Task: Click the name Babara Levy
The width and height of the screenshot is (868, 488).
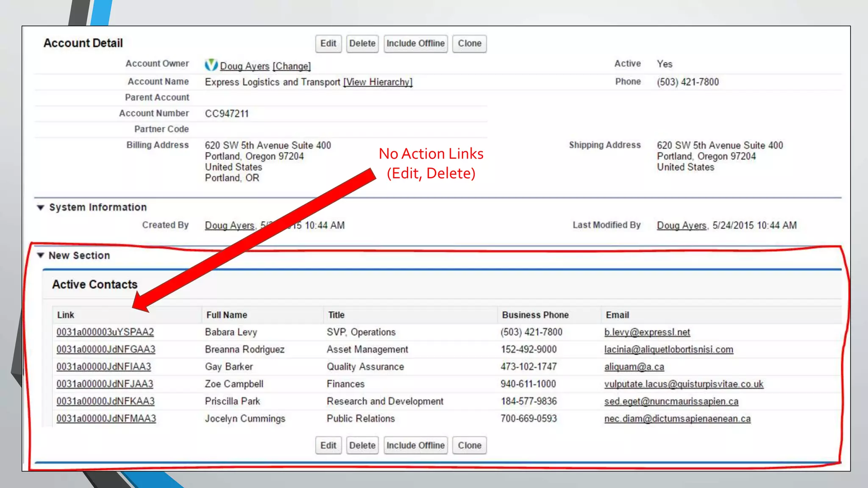Action: (231, 332)
